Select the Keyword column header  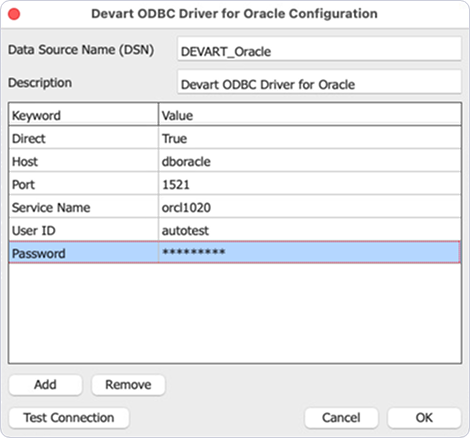pyautogui.click(x=83, y=115)
